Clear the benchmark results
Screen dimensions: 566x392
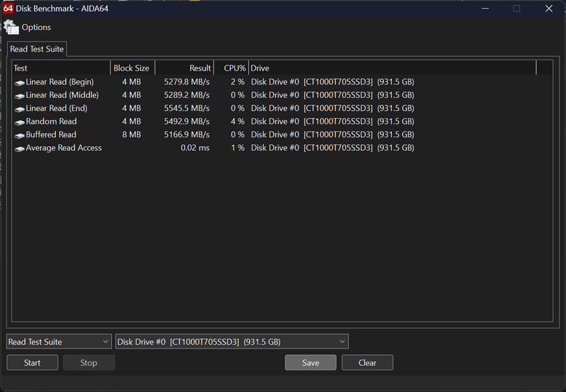pos(367,362)
